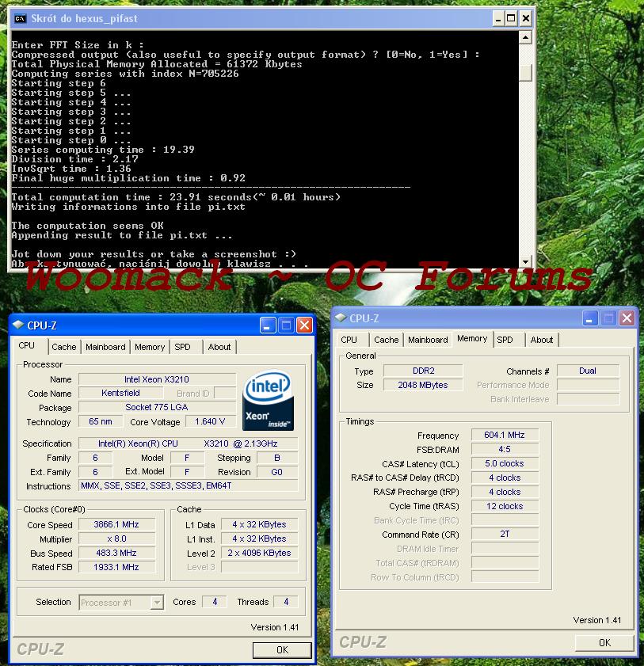The image size is (644, 666).
Task: Click the 483.3 MHz bus speed value
Action: pos(116,553)
